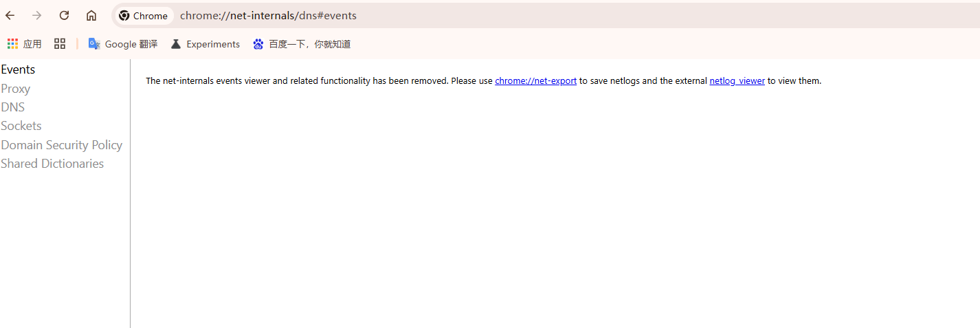This screenshot has width=980, height=328.
Task: Go back using the back arrow
Action: [10, 15]
